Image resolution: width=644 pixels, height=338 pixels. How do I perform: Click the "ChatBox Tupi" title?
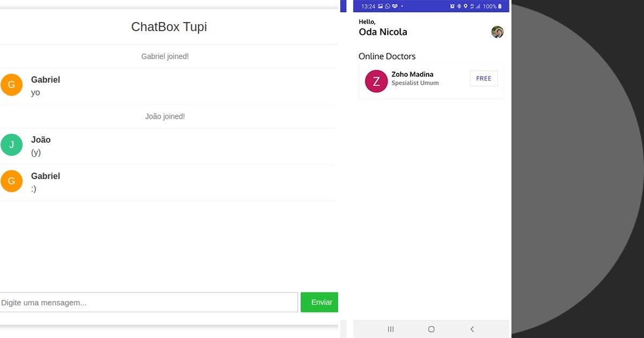pos(169,27)
